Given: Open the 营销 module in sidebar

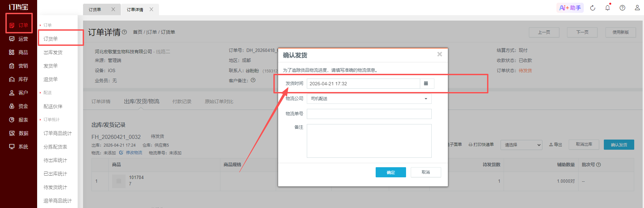Looking at the screenshot, I should (x=19, y=66).
